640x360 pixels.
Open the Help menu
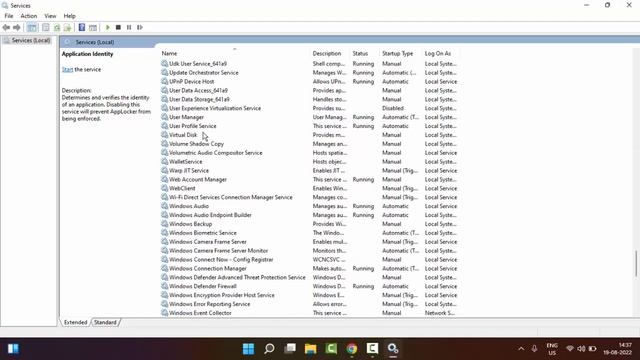click(69, 16)
